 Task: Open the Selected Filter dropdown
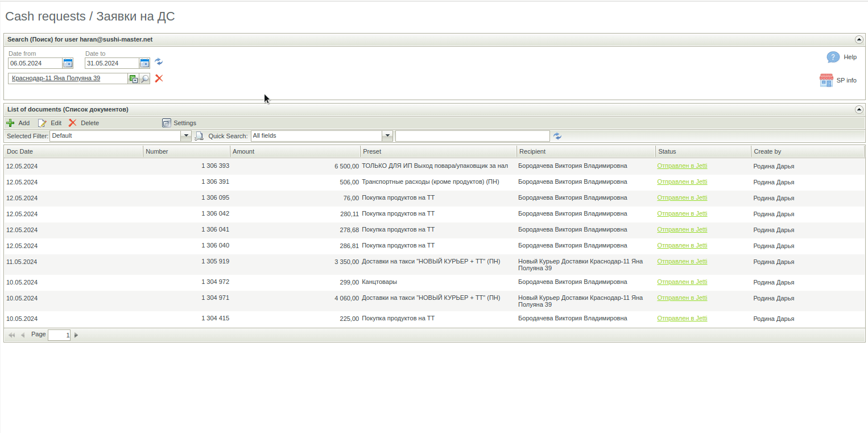coord(186,136)
